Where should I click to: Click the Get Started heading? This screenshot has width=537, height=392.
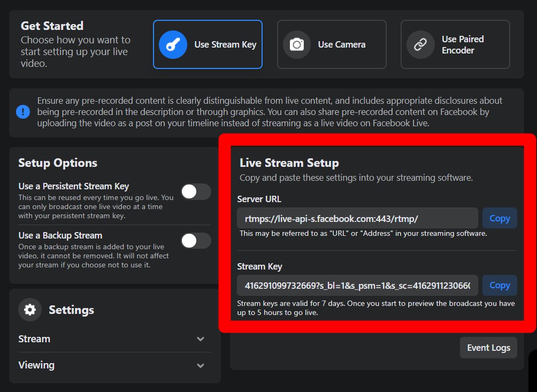point(52,26)
